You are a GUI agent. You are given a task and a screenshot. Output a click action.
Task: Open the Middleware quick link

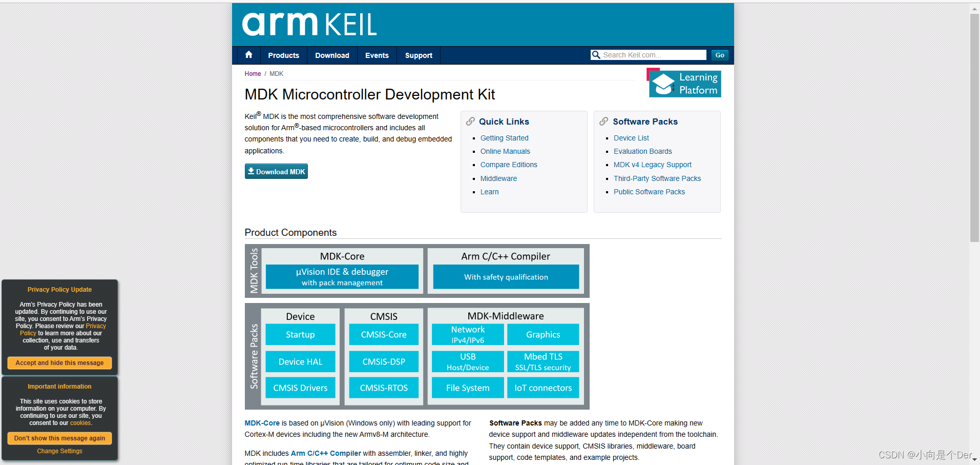pyautogui.click(x=498, y=178)
